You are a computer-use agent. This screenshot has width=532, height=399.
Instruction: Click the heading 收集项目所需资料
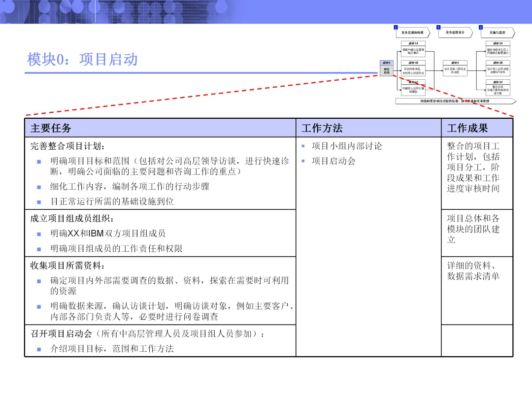67,266
